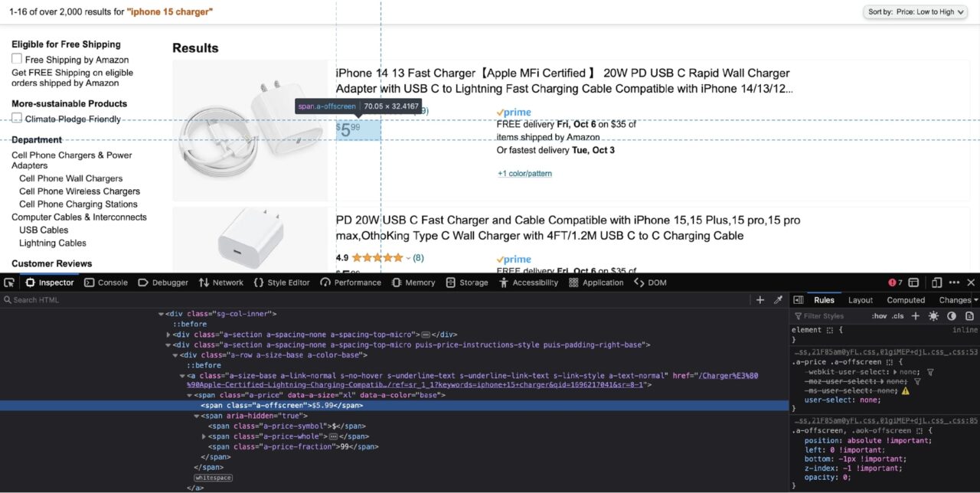Expand hidden sidebar tabs dropdown arrow
Viewport: 980px width, 493px height.
(975, 300)
